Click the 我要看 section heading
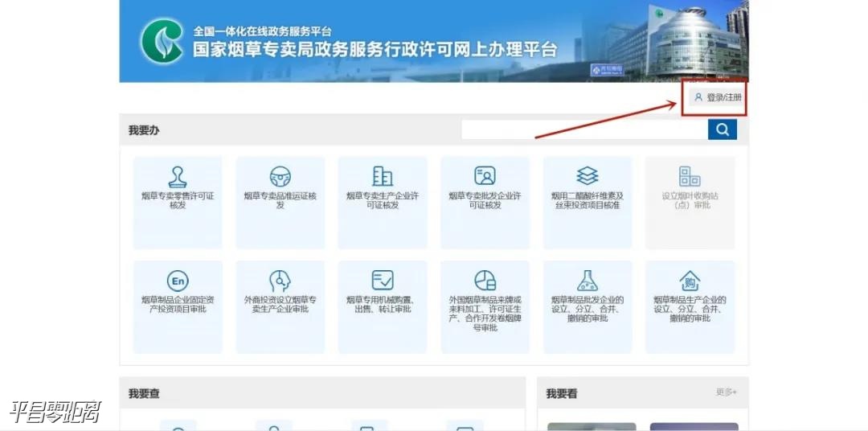 coord(562,393)
